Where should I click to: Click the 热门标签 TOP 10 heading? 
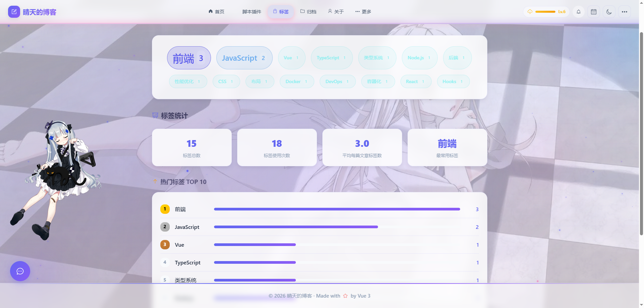click(x=179, y=182)
